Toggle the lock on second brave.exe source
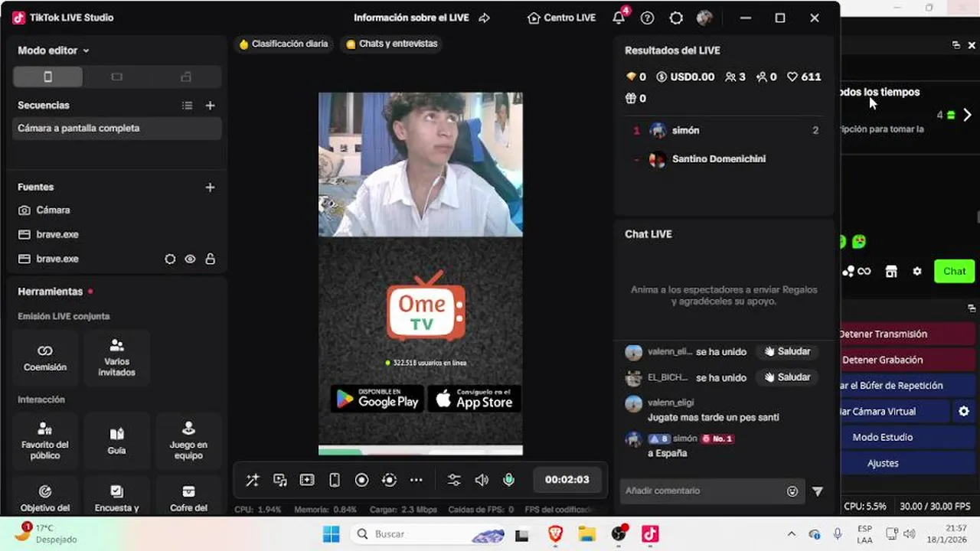This screenshot has width=980, height=551. pos(210,259)
